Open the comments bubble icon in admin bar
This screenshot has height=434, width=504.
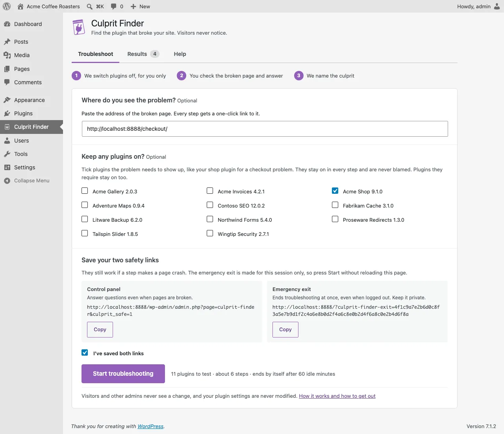[x=113, y=6]
